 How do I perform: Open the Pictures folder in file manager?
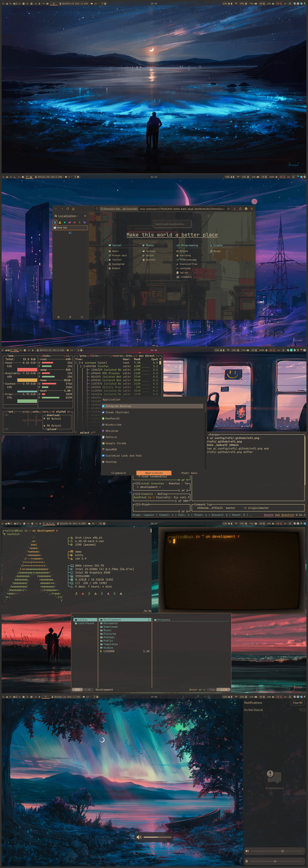[108, 634]
